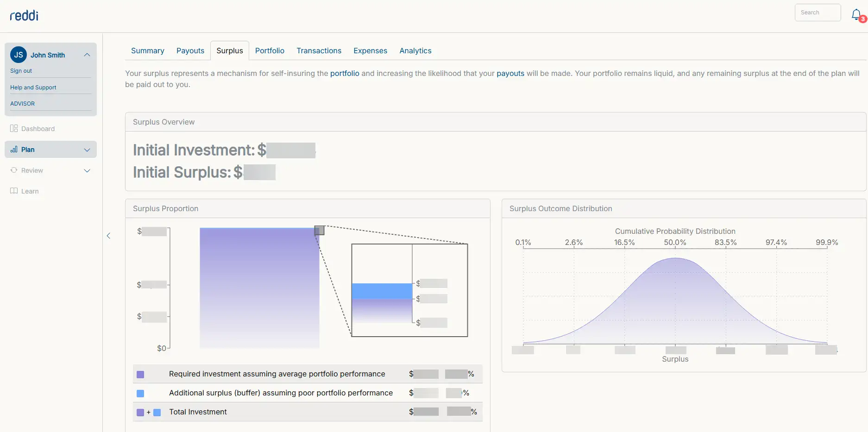Screen dimensions: 868x432
Task: Click the 2.6% axis label
Action: tap(573, 242)
